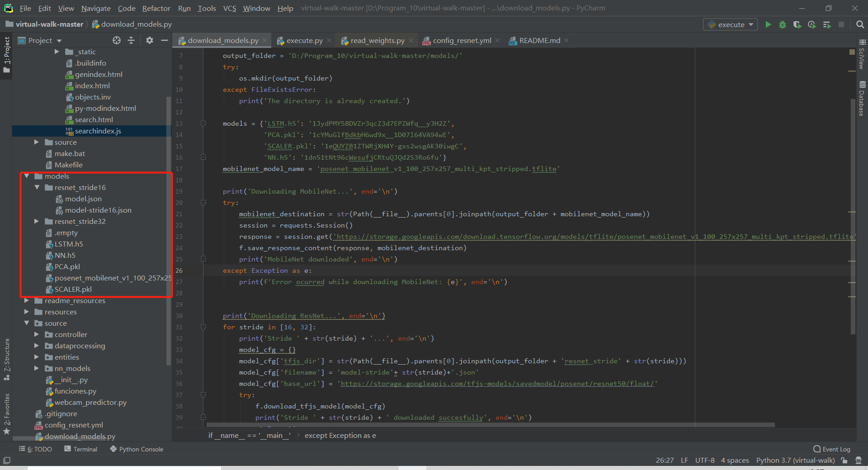Expand the nn_models folder
The image size is (868, 470).
tap(37, 368)
